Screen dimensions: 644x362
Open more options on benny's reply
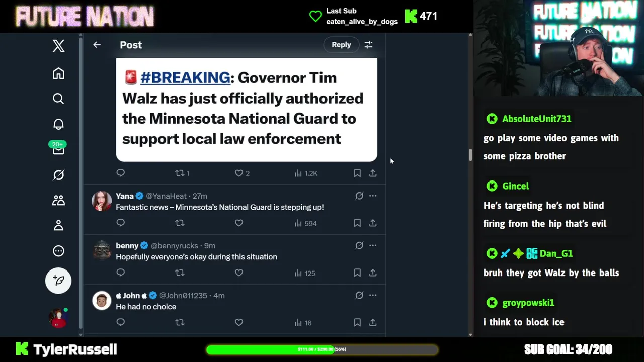point(373,245)
